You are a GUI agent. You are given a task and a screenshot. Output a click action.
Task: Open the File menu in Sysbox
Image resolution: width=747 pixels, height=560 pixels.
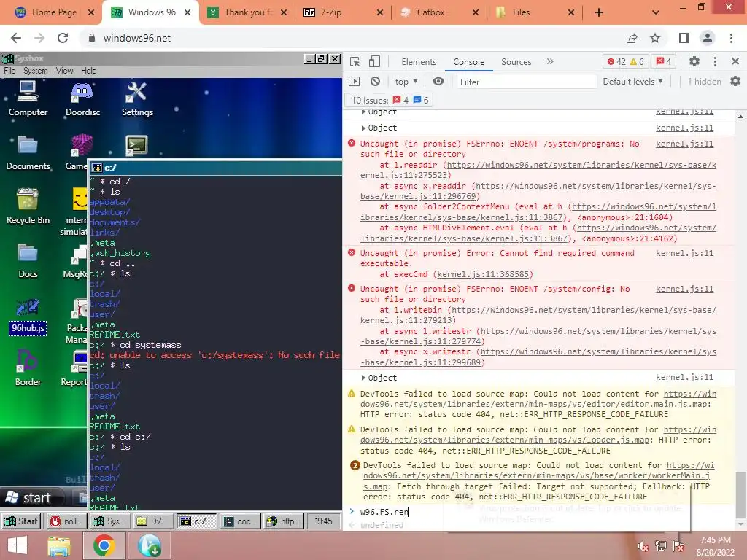point(9,71)
